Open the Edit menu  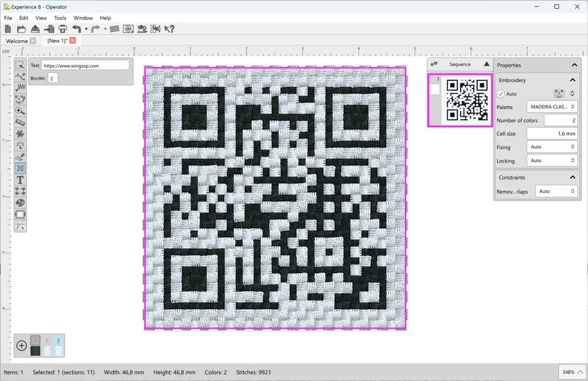(x=24, y=18)
